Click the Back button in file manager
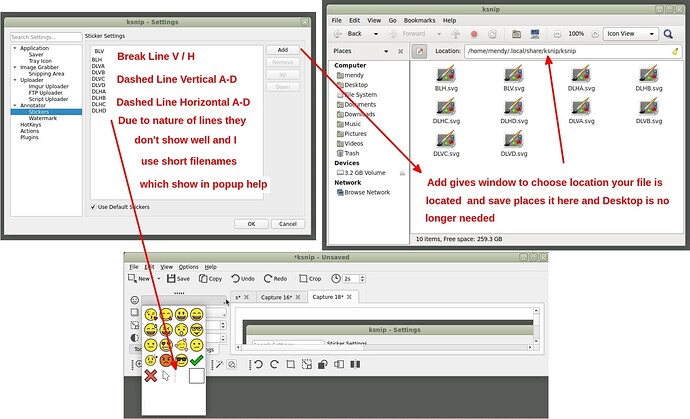690x419 pixels. pyautogui.click(x=349, y=34)
